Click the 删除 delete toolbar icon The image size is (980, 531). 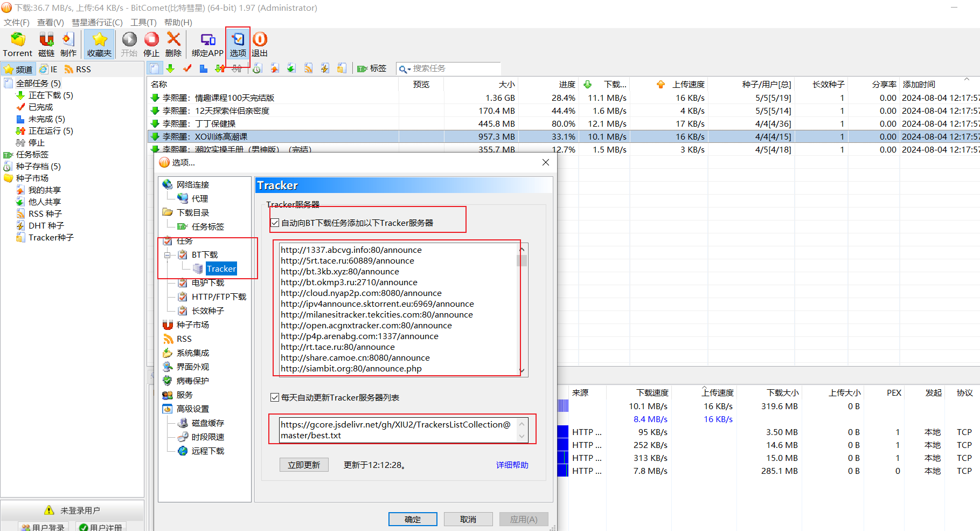coord(173,44)
